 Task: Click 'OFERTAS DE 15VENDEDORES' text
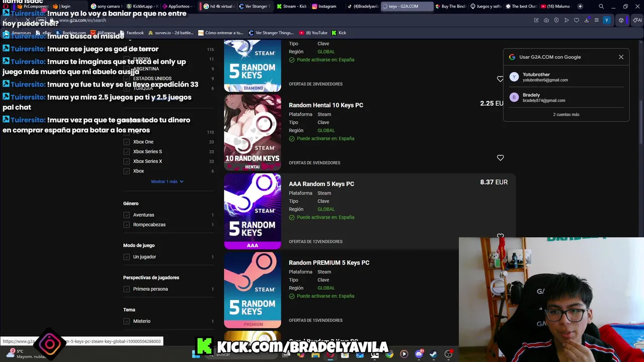point(315,320)
